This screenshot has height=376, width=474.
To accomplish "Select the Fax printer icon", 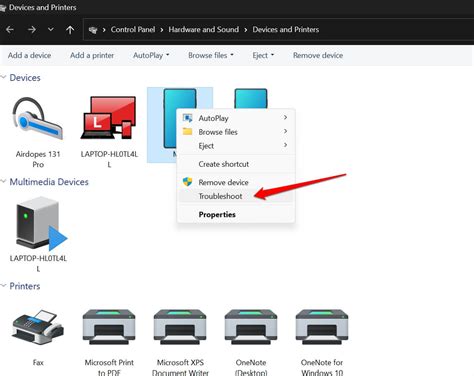I will point(38,327).
